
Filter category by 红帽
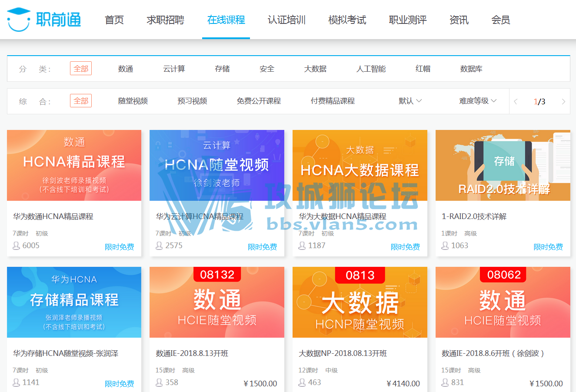pyautogui.click(x=423, y=69)
